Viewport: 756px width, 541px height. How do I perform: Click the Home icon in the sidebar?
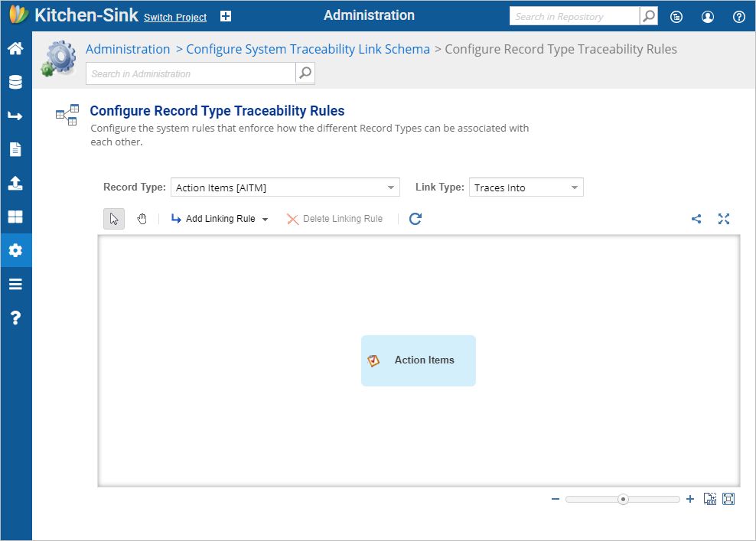point(15,48)
